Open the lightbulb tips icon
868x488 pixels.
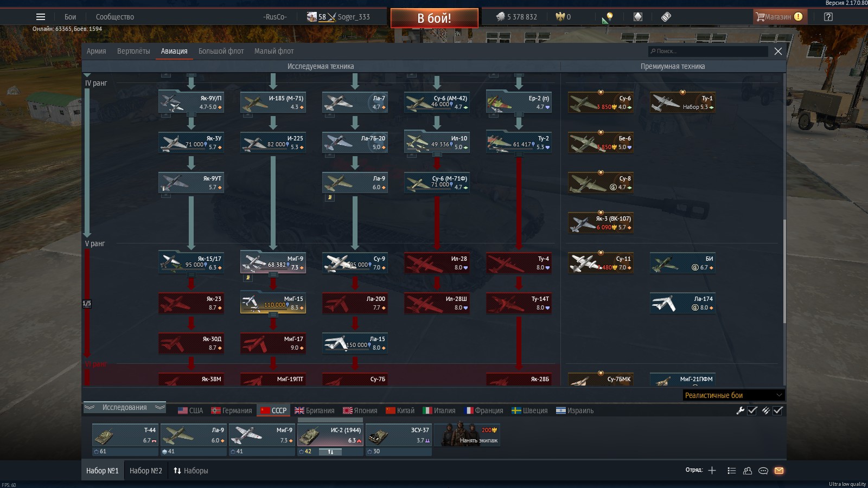pyautogui.click(x=609, y=17)
